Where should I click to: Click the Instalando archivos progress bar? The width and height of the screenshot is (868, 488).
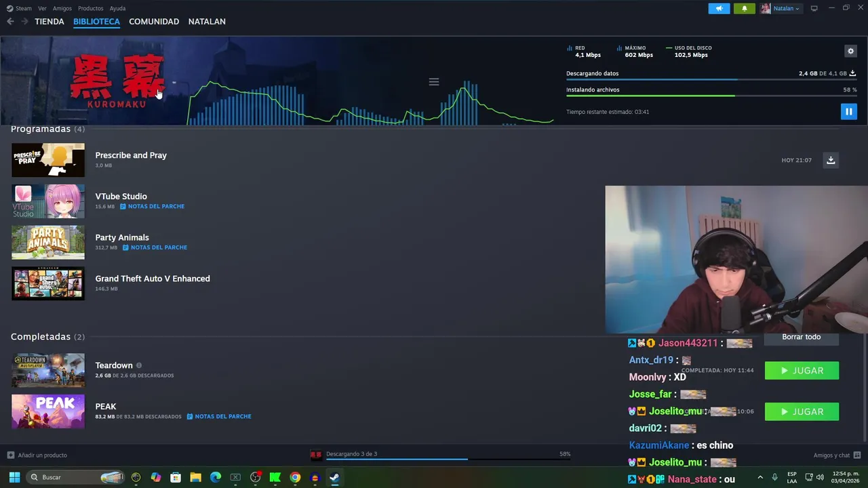click(x=711, y=96)
